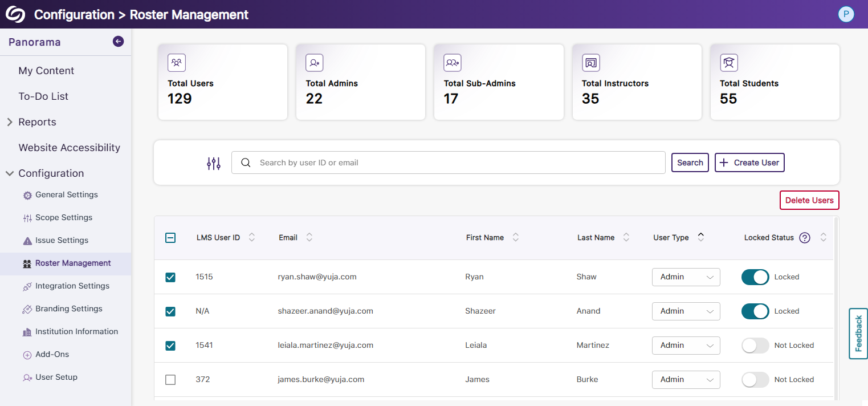This screenshot has height=406, width=868.
Task: Unlock Shazeer Anand using the toggle
Action: click(755, 311)
